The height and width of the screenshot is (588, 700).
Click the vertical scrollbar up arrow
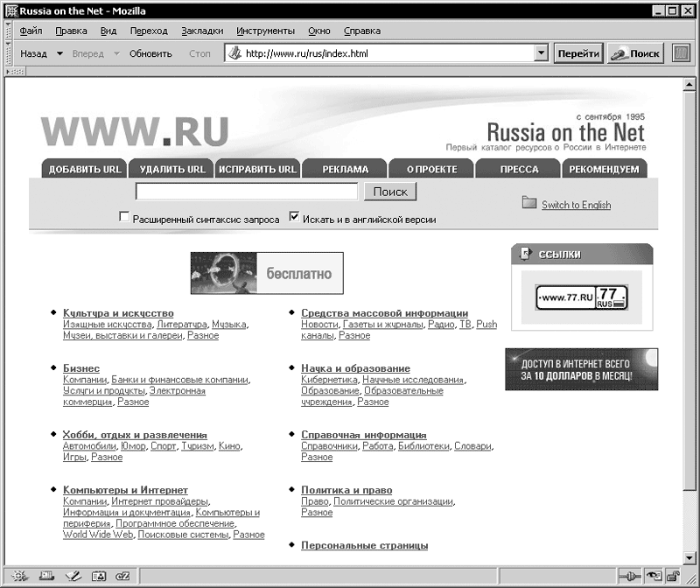[x=689, y=84]
